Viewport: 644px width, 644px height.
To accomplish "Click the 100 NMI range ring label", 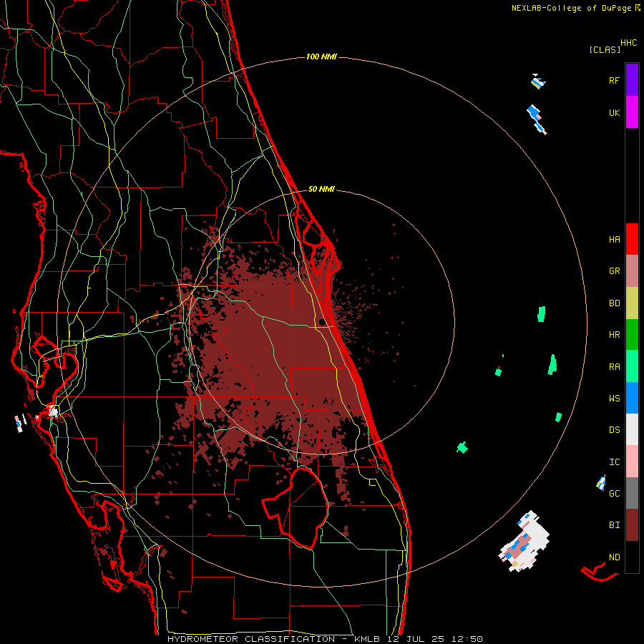I will click(x=321, y=57).
